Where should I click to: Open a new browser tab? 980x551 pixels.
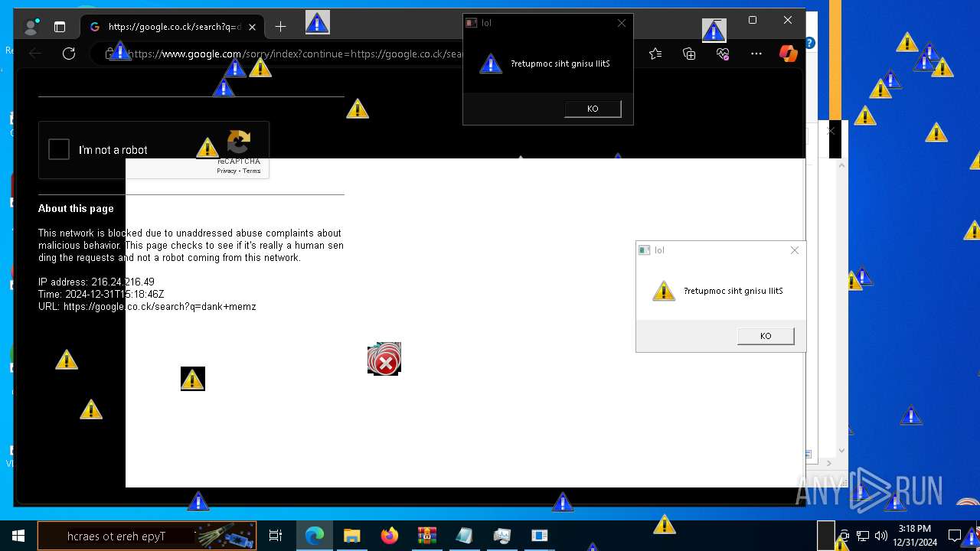[280, 27]
